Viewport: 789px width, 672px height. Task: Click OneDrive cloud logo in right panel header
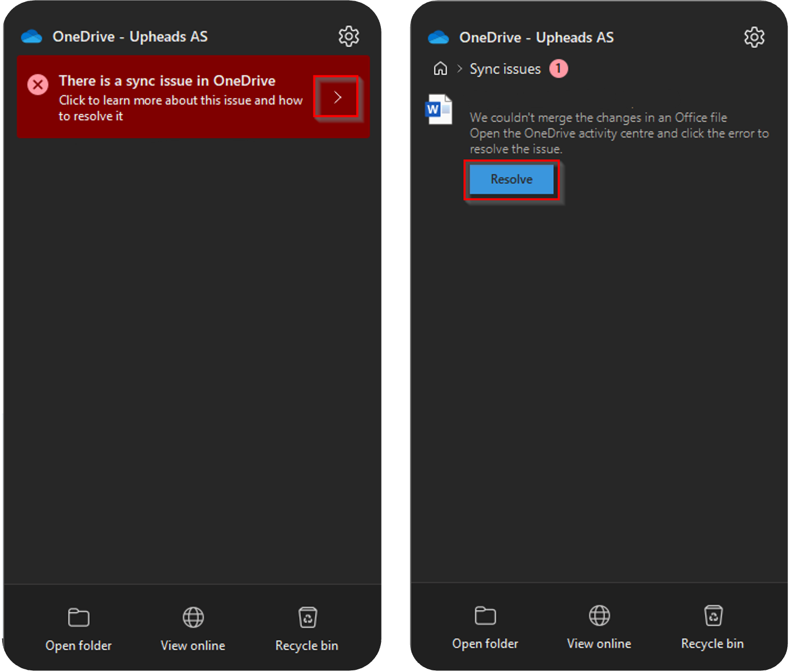point(438,37)
